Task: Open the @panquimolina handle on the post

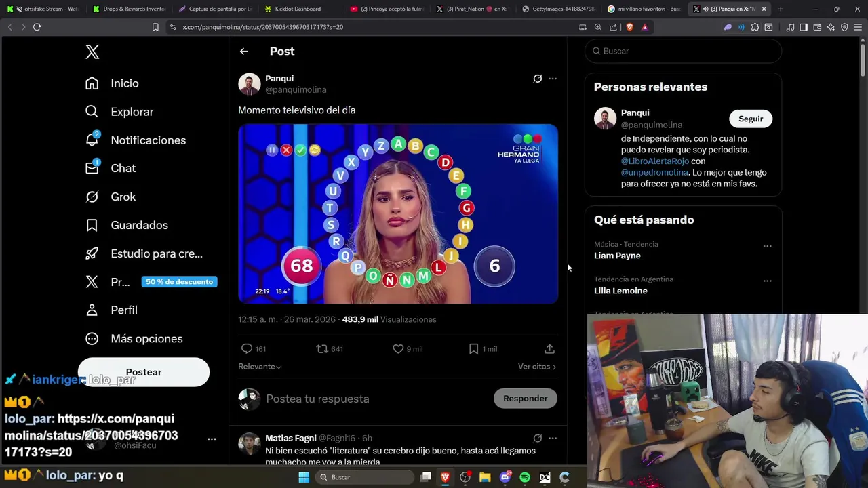Action: point(296,89)
